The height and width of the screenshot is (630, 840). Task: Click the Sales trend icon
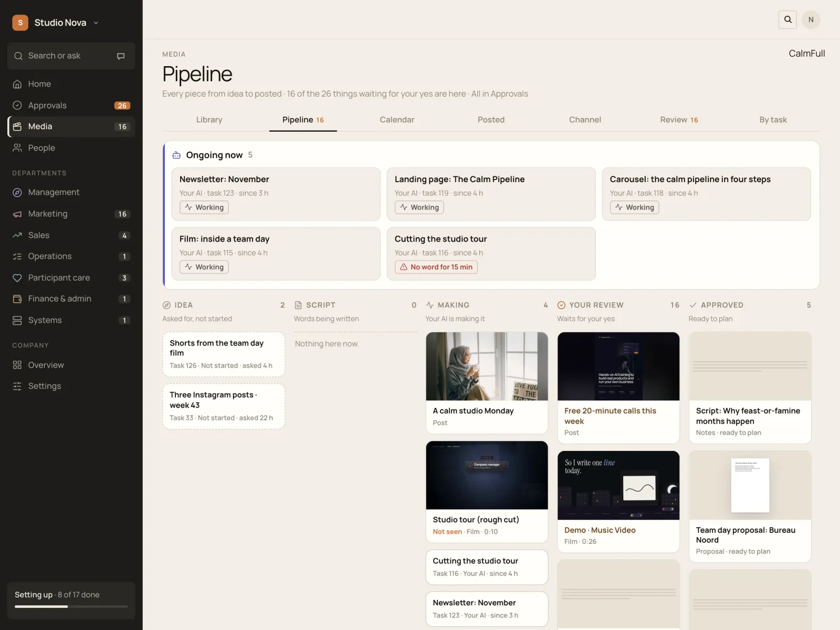point(17,235)
